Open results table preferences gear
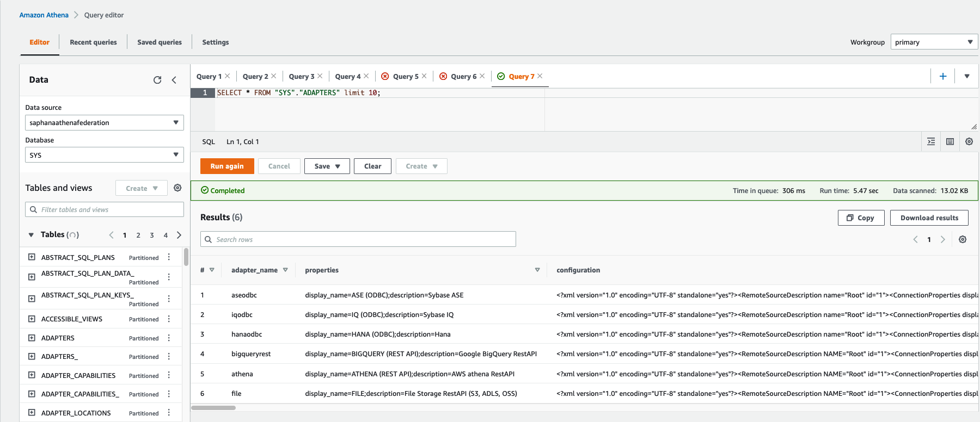 coord(963,239)
